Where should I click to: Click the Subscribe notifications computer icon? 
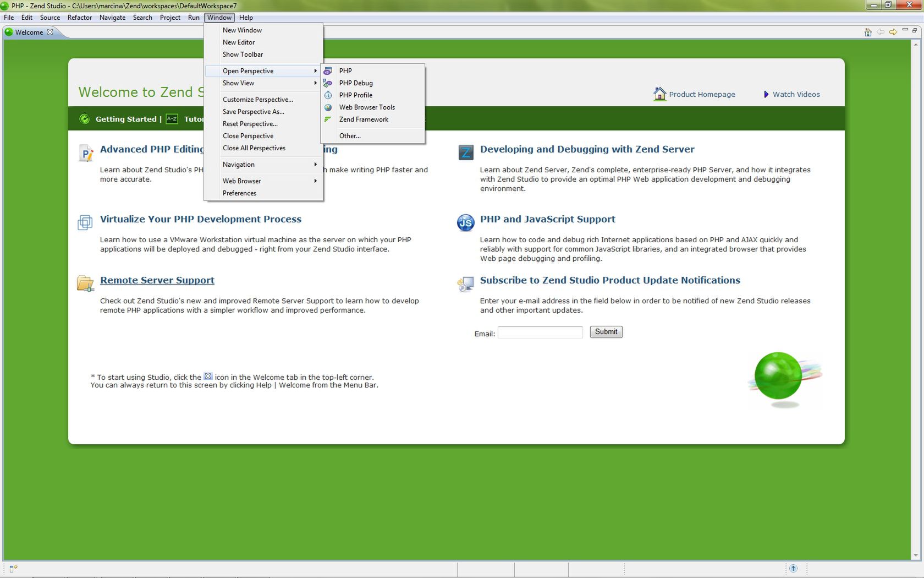(x=465, y=284)
